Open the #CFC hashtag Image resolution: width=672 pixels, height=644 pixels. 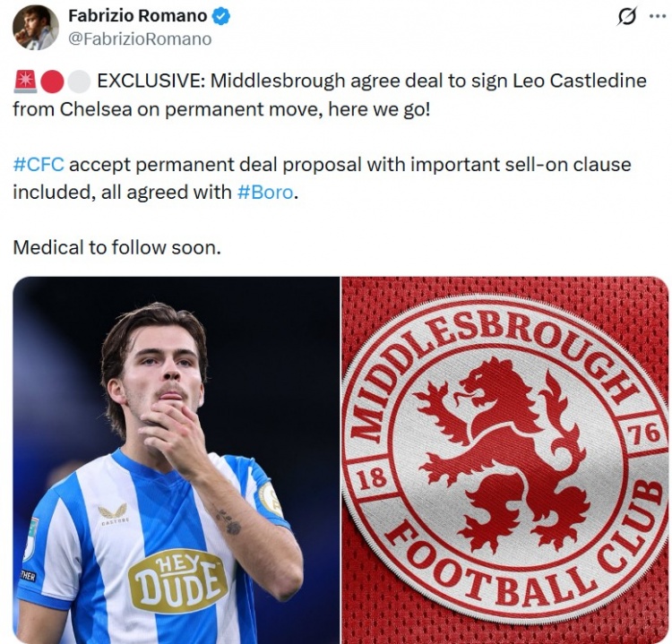tap(39, 165)
